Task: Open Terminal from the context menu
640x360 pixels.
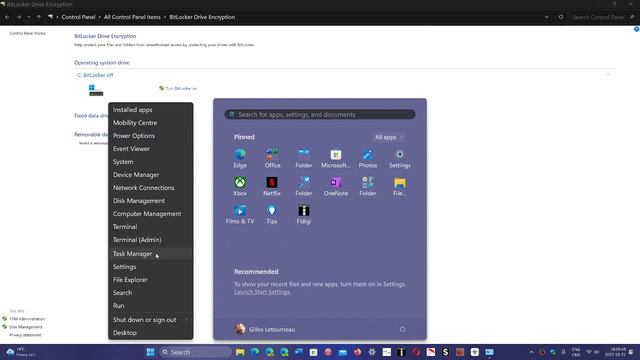Action: click(x=151, y=227)
